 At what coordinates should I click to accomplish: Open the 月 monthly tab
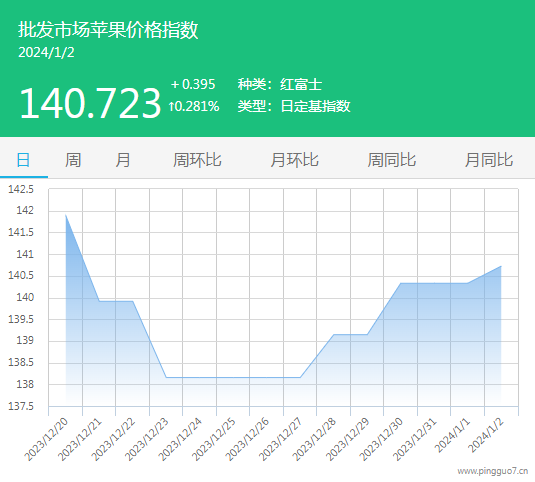pos(122,160)
